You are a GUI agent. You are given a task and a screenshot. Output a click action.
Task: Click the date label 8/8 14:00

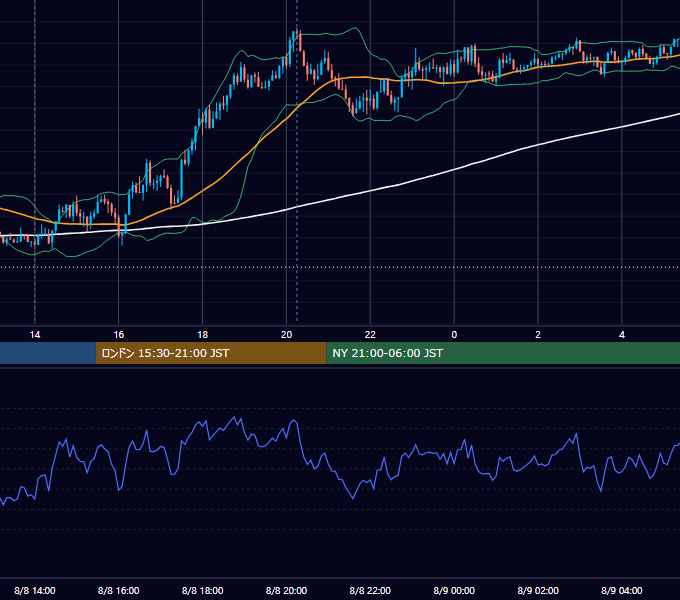tap(35, 590)
